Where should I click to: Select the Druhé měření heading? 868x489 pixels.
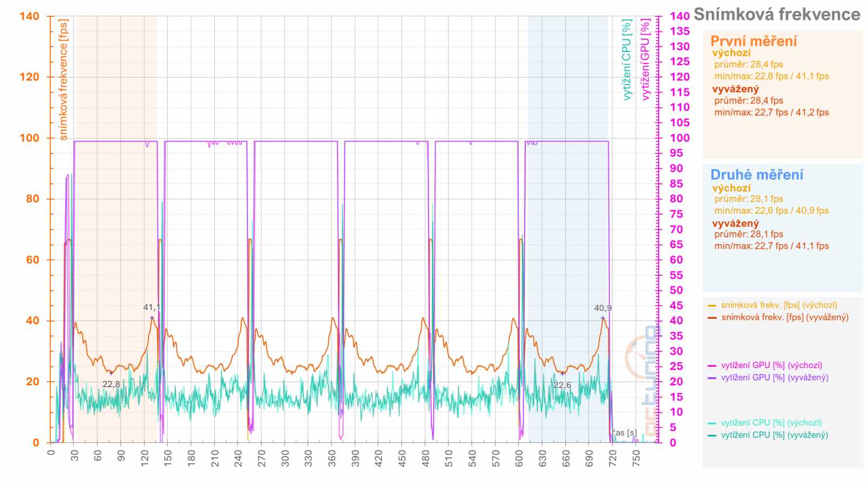click(x=757, y=175)
